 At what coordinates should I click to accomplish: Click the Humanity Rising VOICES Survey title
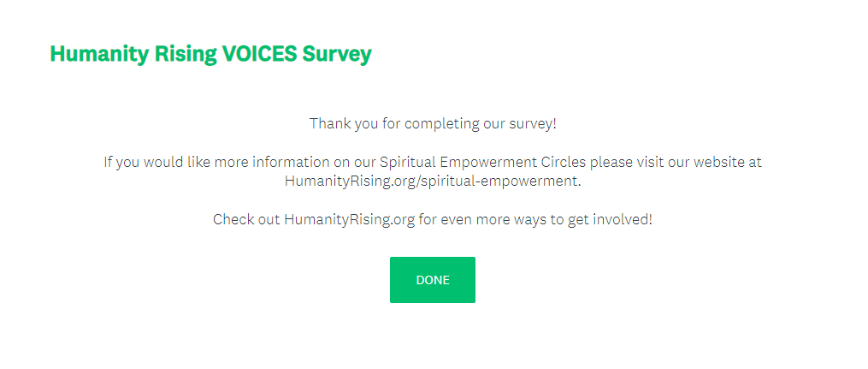point(210,54)
